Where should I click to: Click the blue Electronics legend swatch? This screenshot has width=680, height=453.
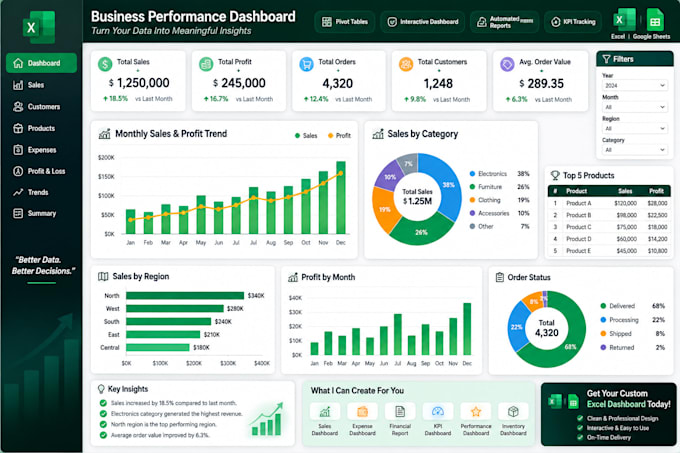point(472,174)
